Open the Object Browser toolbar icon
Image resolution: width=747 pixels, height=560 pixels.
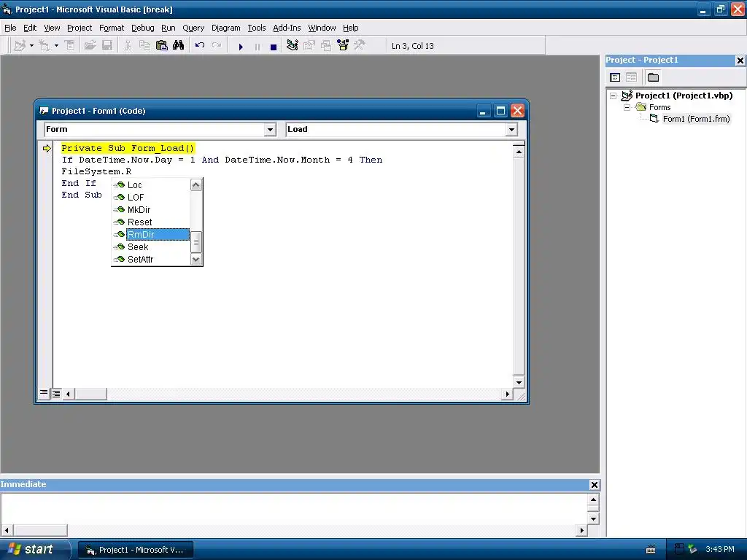pos(343,46)
